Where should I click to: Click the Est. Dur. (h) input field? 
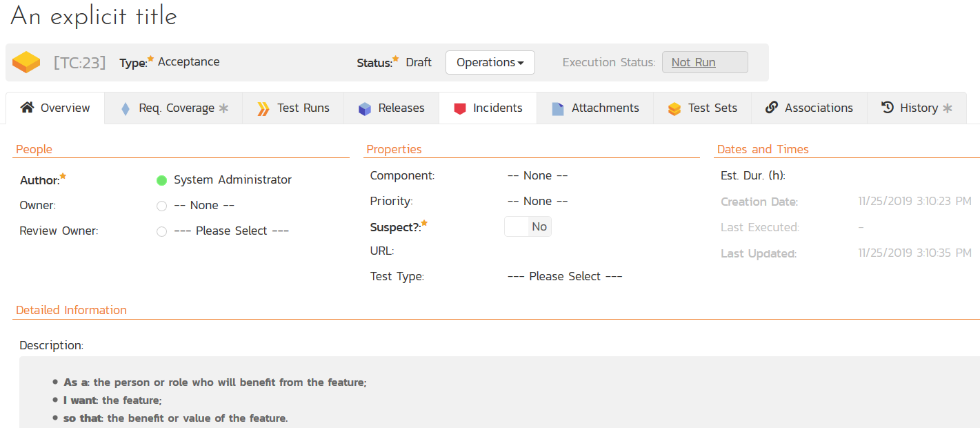[x=897, y=175]
